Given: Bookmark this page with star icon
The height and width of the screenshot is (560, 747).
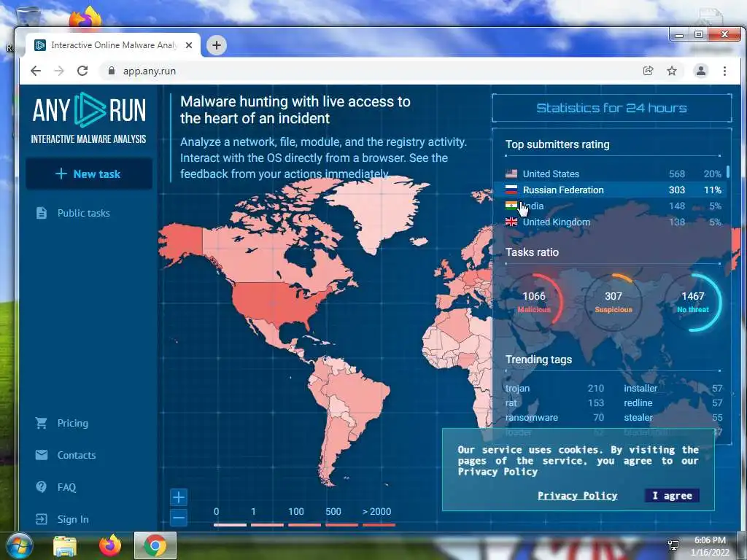Looking at the screenshot, I should click(672, 71).
